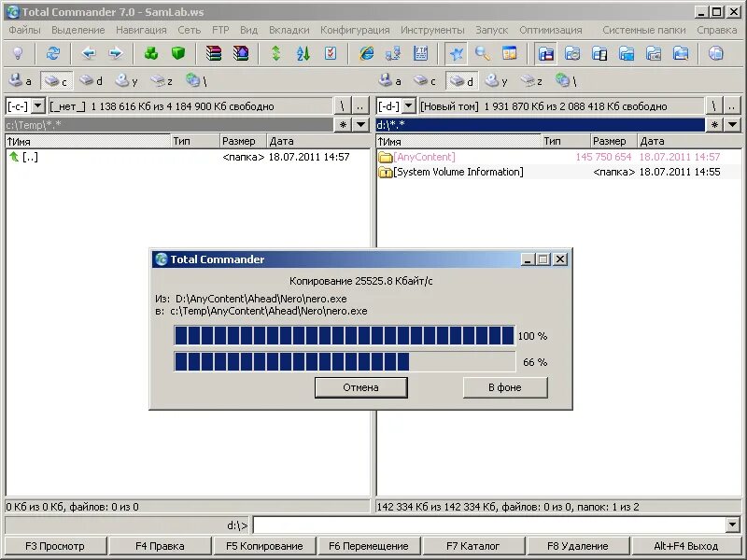Viewport: 747px width, 560px height.
Task: Toggle the pressed d drive button on the right
Action: (x=461, y=81)
